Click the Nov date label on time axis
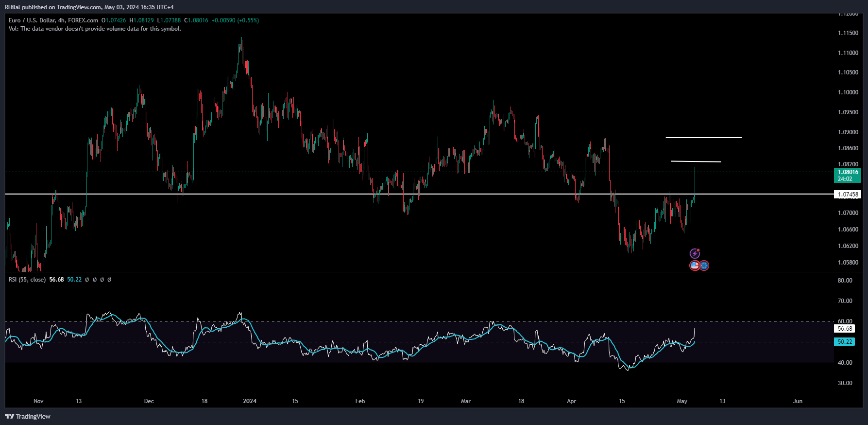The width and height of the screenshot is (868, 425). tap(38, 401)
